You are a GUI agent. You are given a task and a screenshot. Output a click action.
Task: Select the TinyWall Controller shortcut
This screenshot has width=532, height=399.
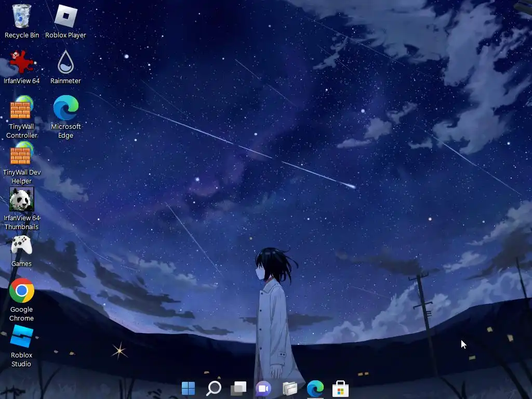tap(21, 117)
